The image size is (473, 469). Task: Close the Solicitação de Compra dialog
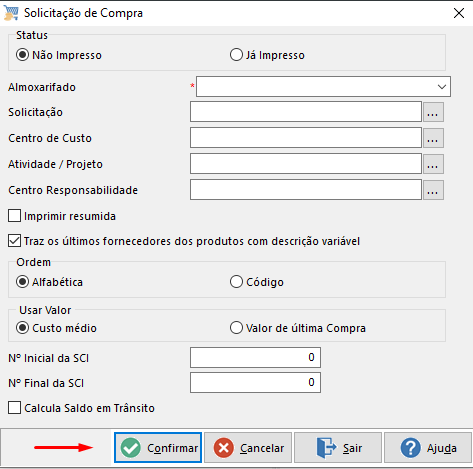(x=459, y=13)
